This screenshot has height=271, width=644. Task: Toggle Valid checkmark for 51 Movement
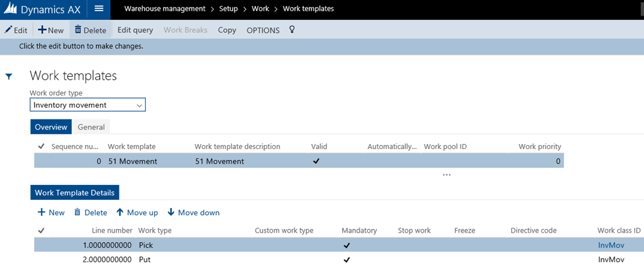[x=316, y=161]
